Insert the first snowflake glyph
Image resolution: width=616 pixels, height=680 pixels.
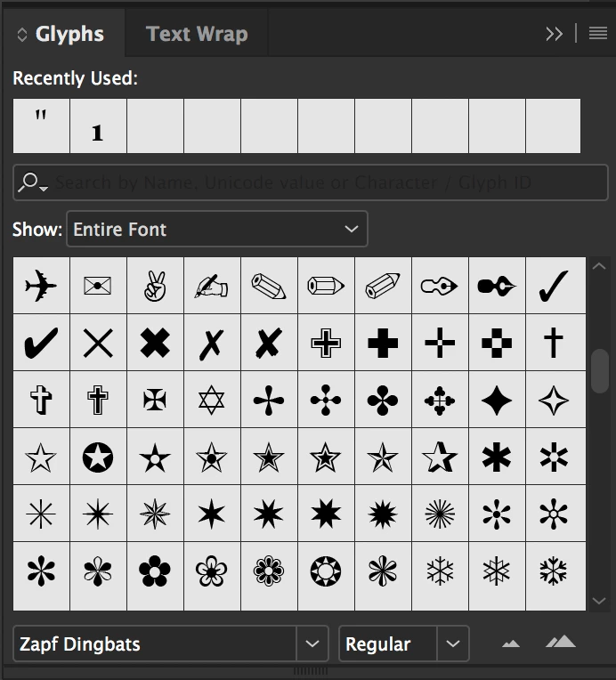tap(440, 571)
